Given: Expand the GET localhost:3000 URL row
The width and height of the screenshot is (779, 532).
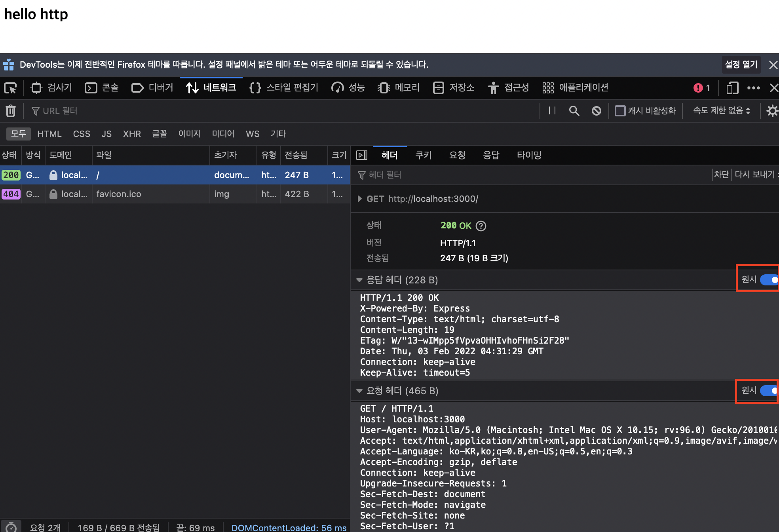Looking at the screenshot, I should [359, 199].
